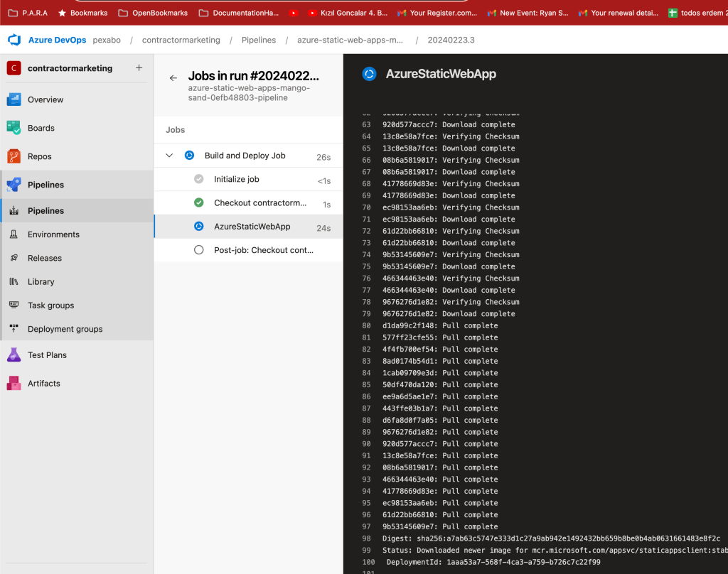Viewport: 728px width, 574px height.
Task: Click the contractormarketing project name
Action: [70, 68]
